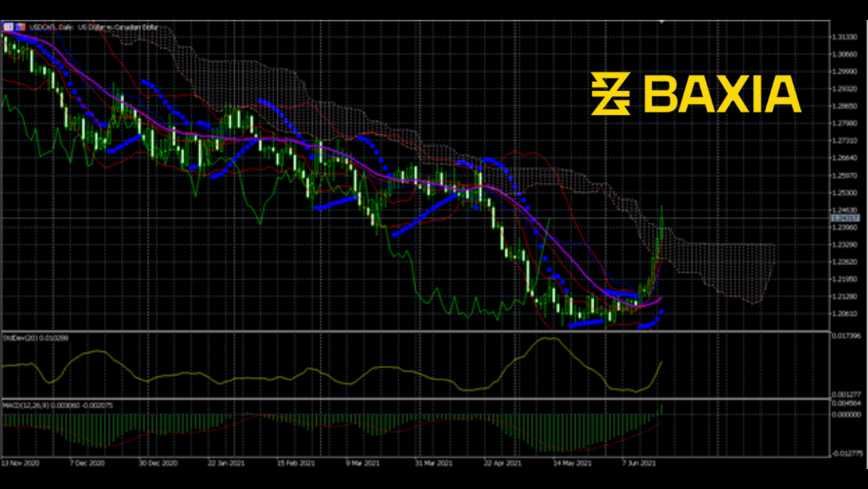Click the 22 Apr 2021 date label
The image size is (868, 489).
click(502, 463)
